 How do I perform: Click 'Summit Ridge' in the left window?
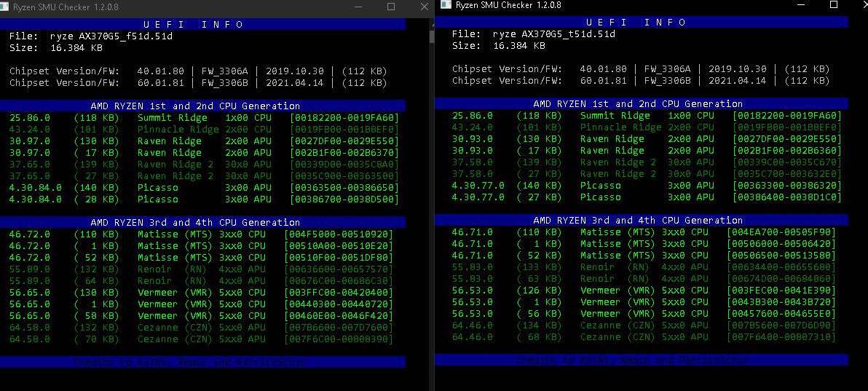coord(172,117)
